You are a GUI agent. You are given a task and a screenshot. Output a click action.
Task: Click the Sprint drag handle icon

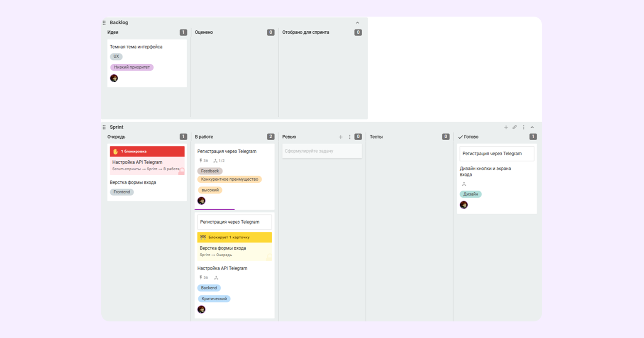[x=104, y=127]
